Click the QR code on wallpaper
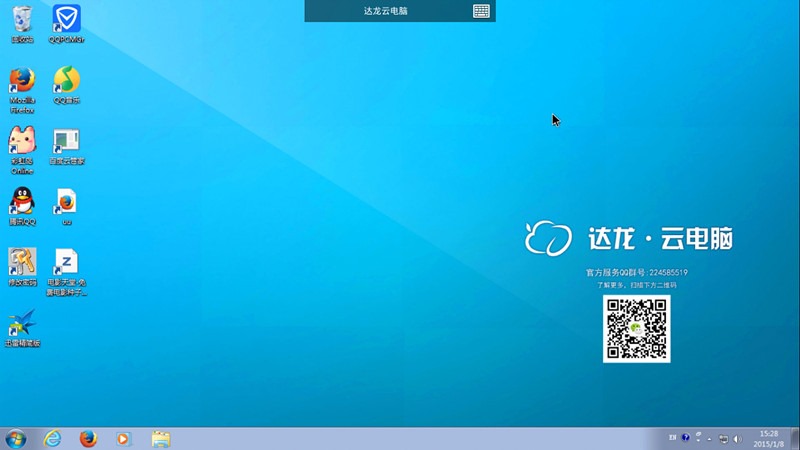Viewport: 800px width, 450px height. [636, 329]
